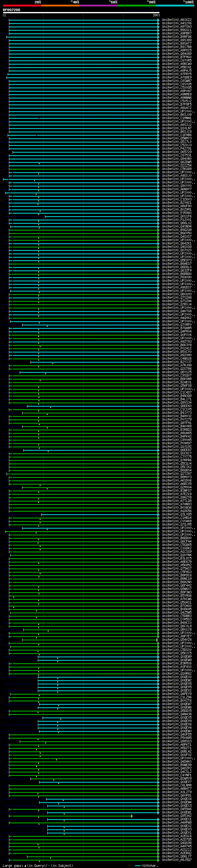Select the UniRef100_Q54VZ4 label

[x=177, y=640]
